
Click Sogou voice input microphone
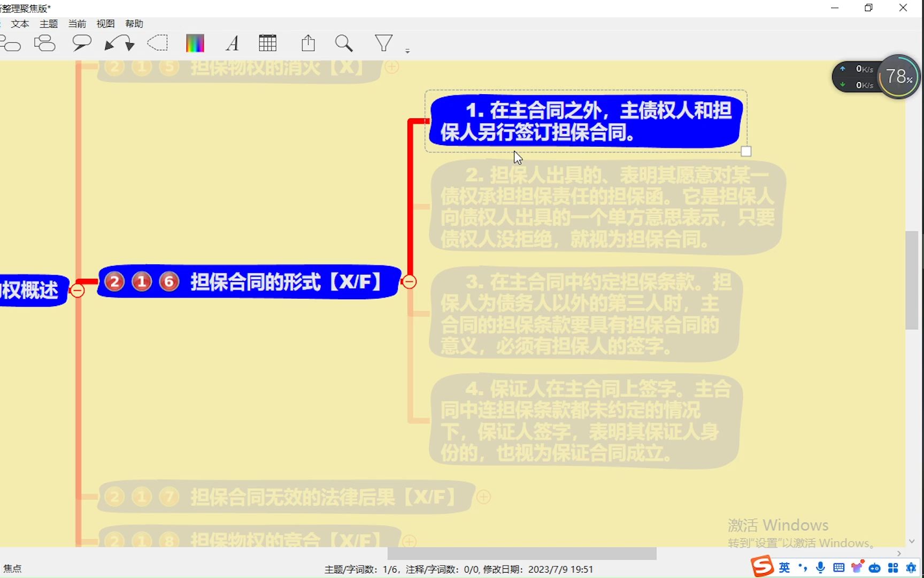coord(820,567)
